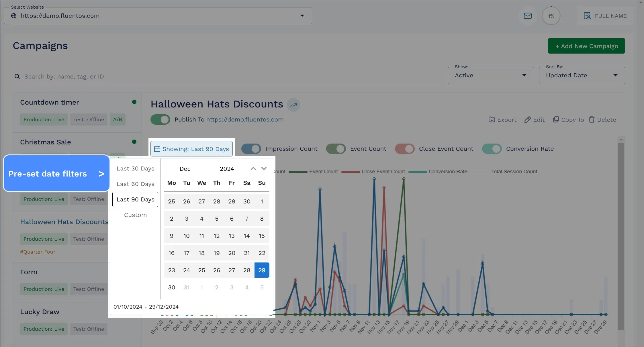Screen dimensions: 644x347
Task: Click the campaign search input field
Action: 226,77
